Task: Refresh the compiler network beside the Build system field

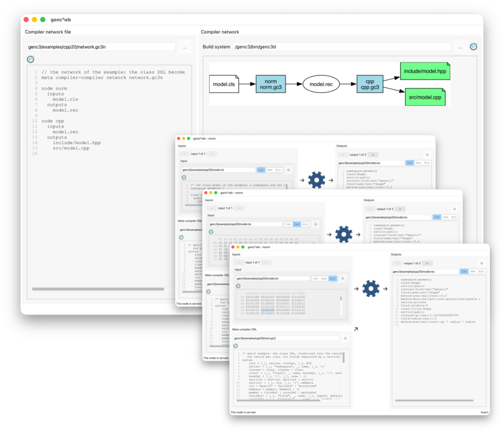Action: 473,47
